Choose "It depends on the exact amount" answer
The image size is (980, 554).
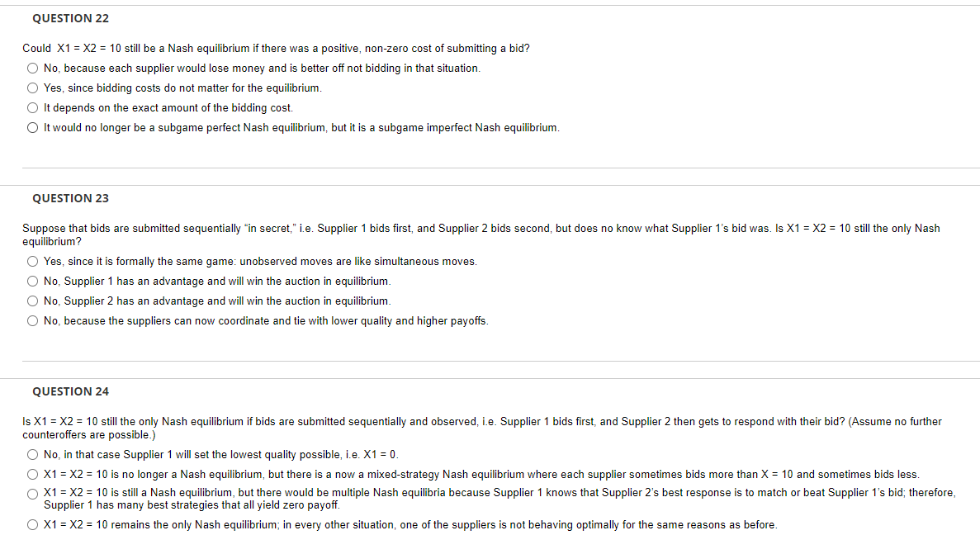pos(32,107)
